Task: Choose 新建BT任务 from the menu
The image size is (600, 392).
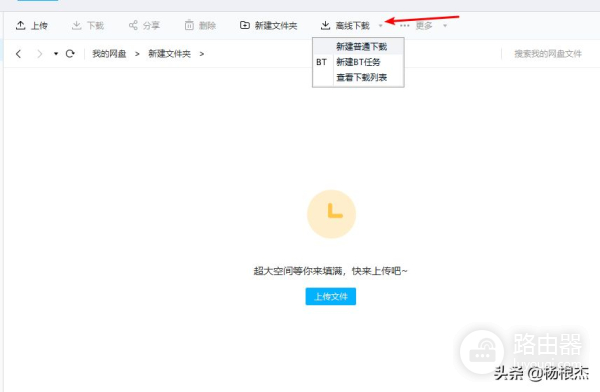Action: coord(358,62)
